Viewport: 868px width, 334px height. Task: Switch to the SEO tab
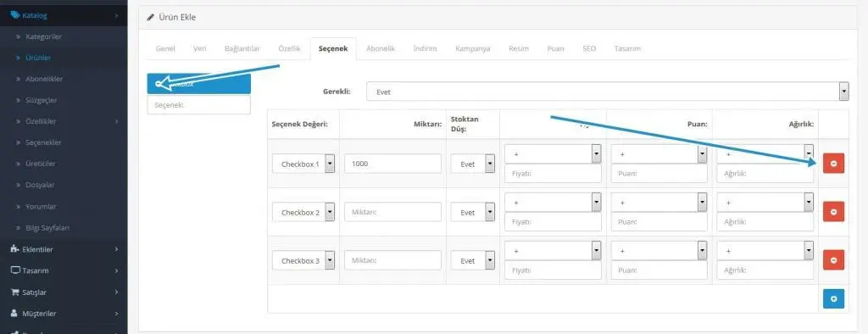pyautogui.click(x=589, y=48)
